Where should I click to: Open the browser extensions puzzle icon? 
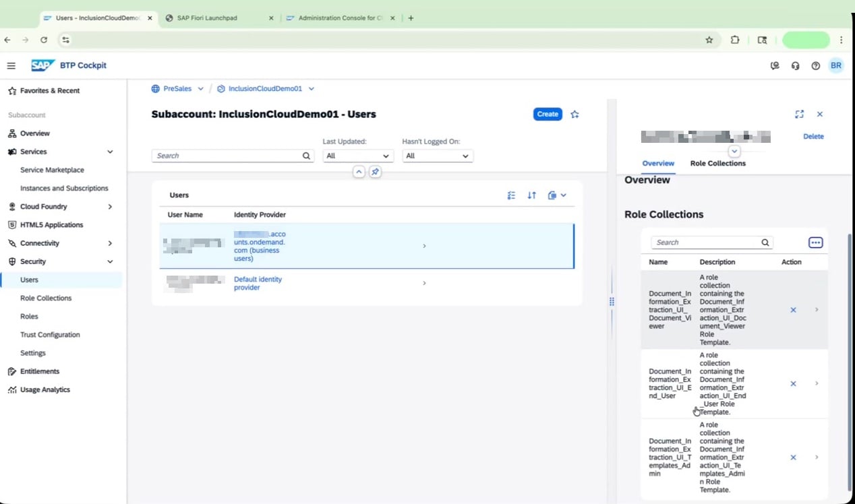tap(735, 40)
